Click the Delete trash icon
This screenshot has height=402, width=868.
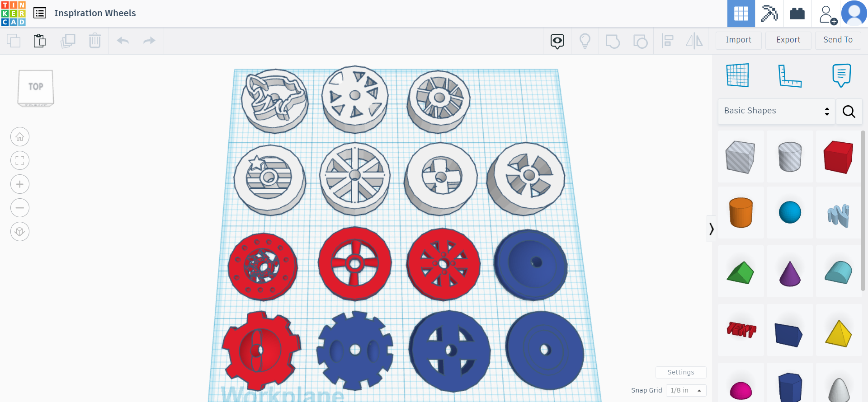click(95, 41)
